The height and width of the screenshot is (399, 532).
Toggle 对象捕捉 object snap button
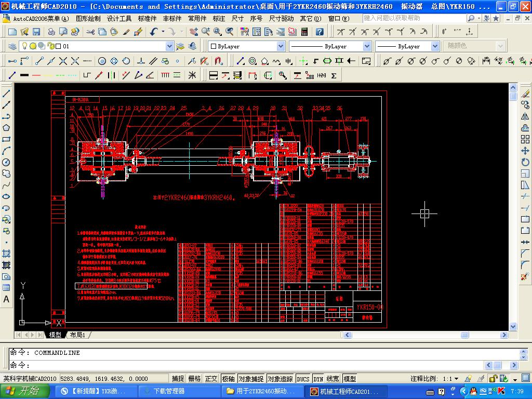(251, 379)
